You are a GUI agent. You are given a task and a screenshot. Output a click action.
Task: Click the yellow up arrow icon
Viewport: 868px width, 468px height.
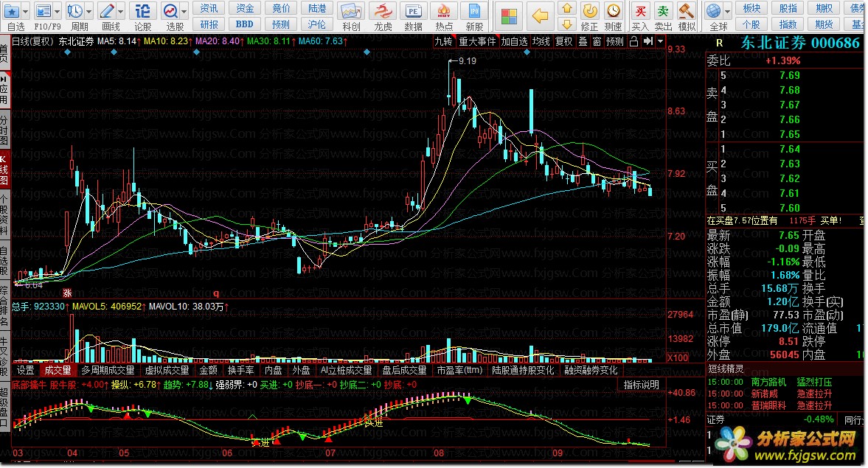[566, 8]
